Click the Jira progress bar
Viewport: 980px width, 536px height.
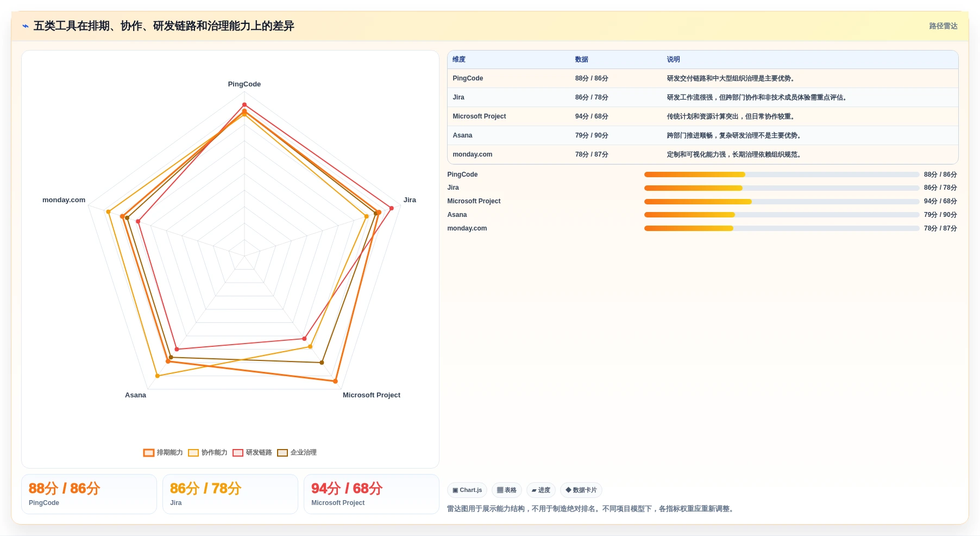tap(782, 188)
